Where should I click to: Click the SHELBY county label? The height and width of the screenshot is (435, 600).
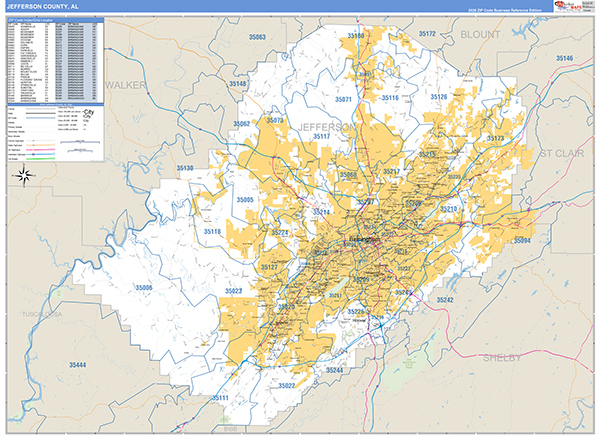[502, 358]
